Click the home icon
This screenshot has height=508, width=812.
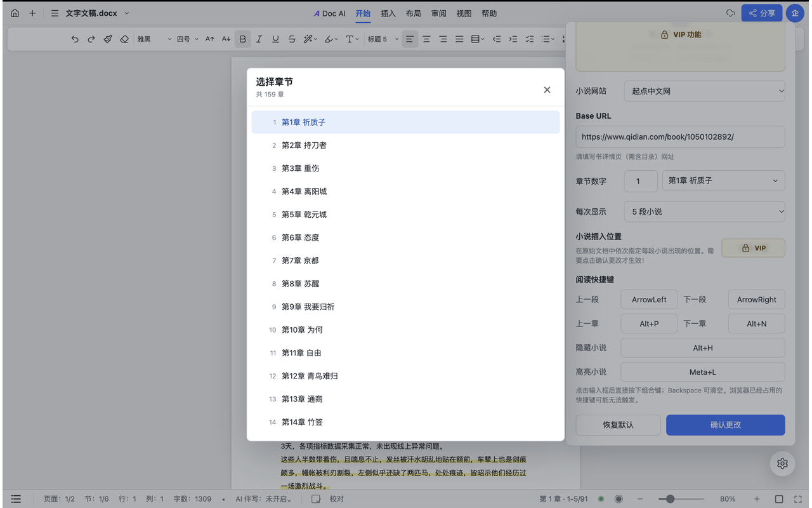(15, 13)
